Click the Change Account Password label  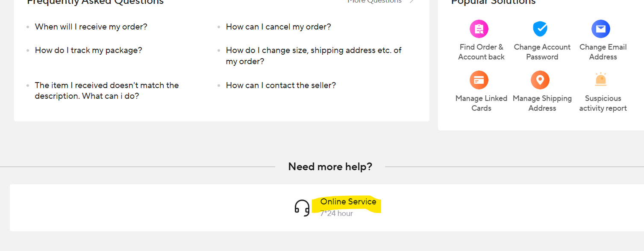coord(542,52)
